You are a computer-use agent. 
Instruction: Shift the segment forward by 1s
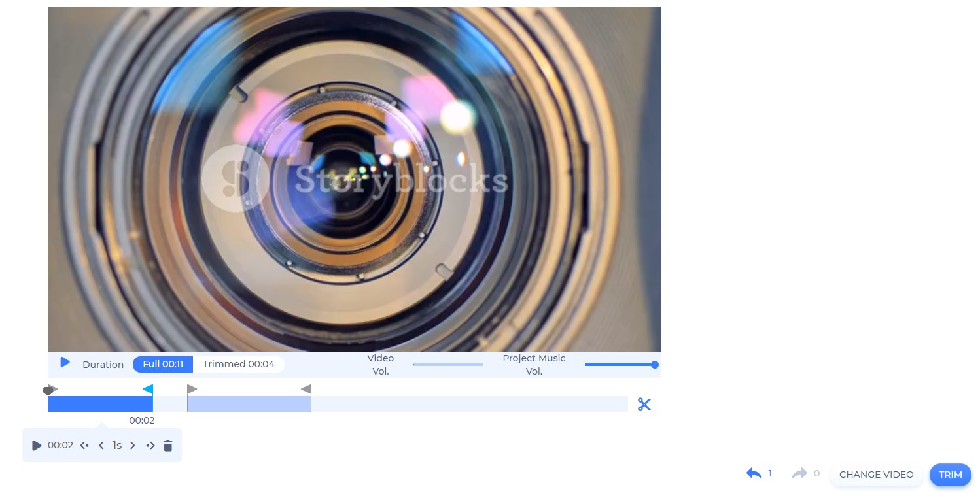click(133, 446)
